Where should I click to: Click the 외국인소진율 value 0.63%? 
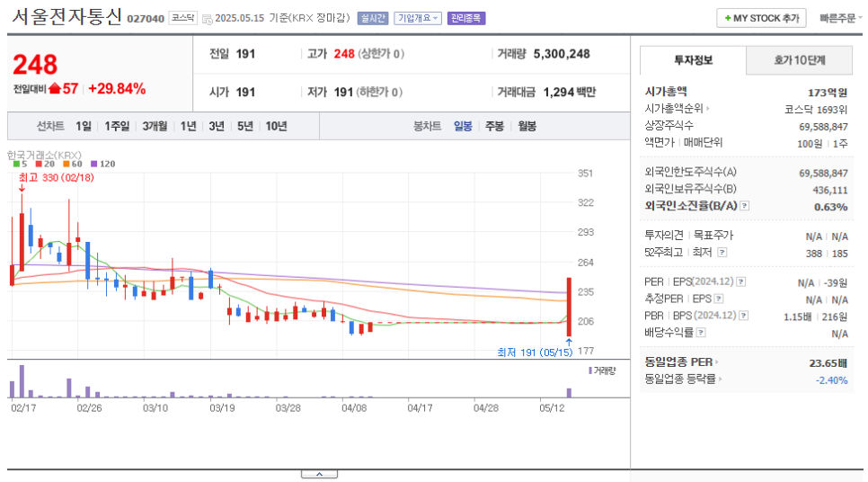click(830, 207)
